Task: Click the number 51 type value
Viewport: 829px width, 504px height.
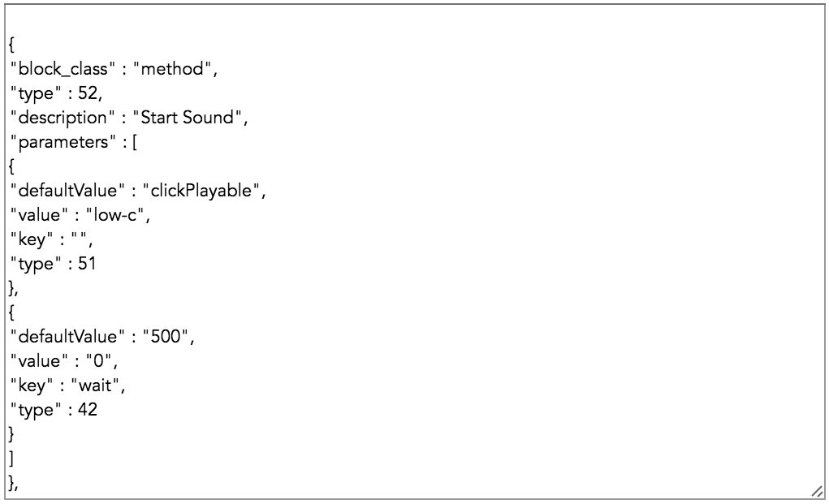Action: click(x=88, y=264)
